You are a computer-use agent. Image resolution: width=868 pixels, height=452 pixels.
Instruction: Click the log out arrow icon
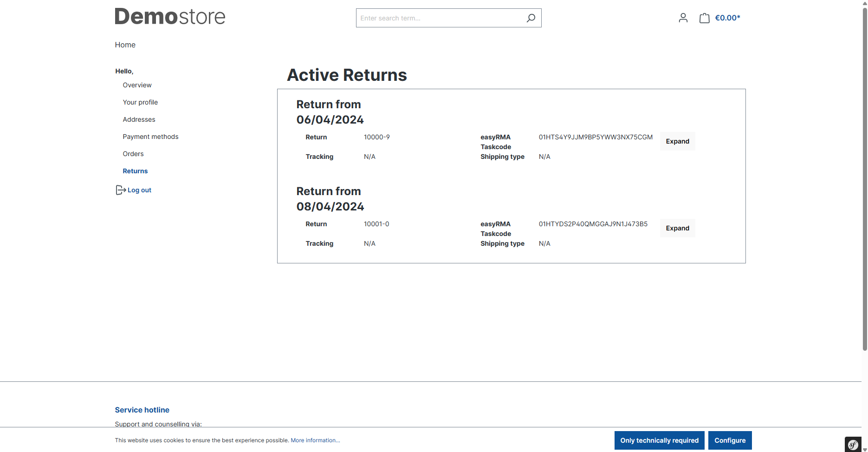tap(121, 190)
